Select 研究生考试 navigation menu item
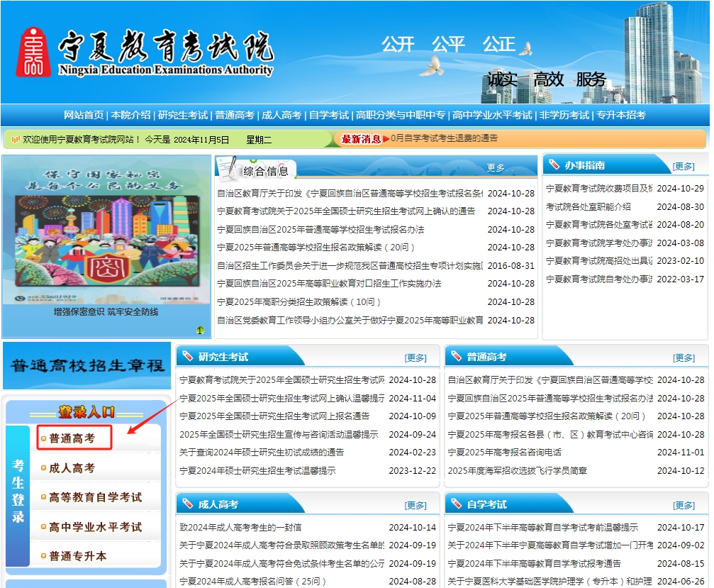The height and width of the screenshot is (588, 714). [x=183, y=115]
